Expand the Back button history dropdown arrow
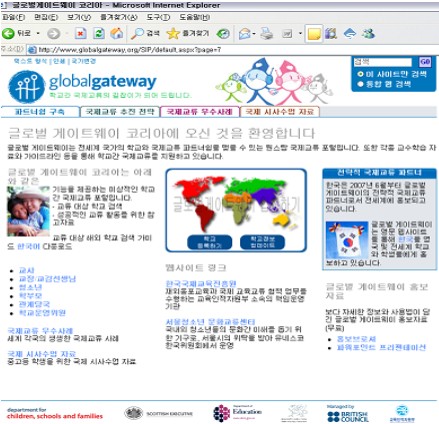The width and height of the screenshot is (439, 424). 38,33
